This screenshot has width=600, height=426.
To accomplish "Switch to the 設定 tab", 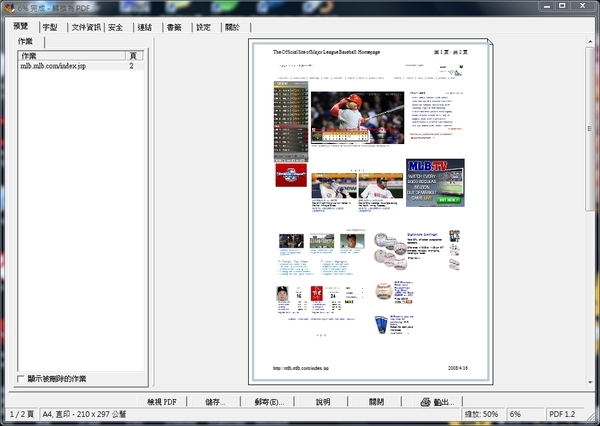I will [204, 27].
